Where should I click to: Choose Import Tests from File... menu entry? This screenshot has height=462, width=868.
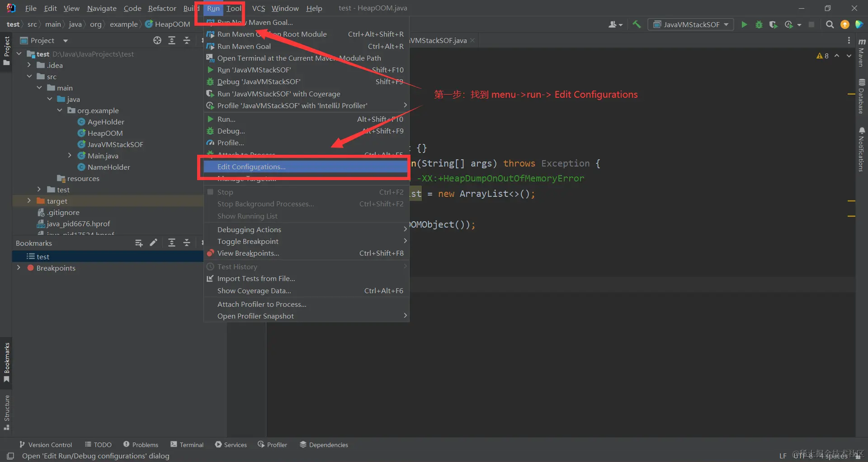306,278
